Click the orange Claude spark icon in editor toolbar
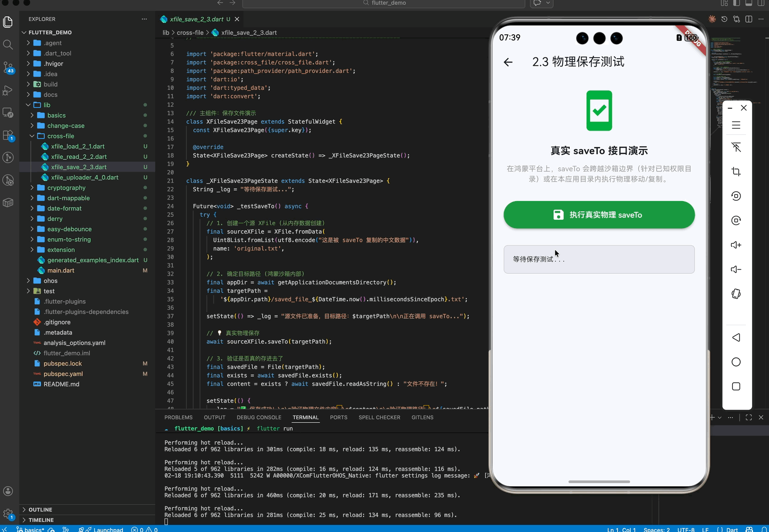Viewport: 769px width, 532px height. (x=712, y=19)
